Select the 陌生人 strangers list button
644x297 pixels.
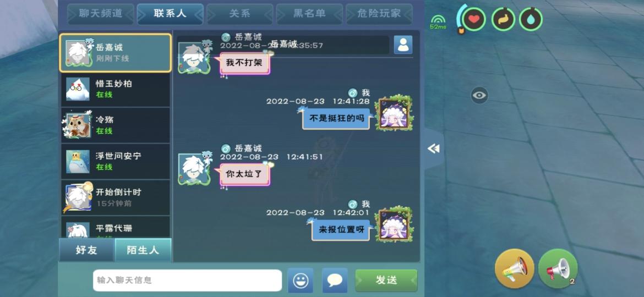pyautogui.click(x=143, y=250)
